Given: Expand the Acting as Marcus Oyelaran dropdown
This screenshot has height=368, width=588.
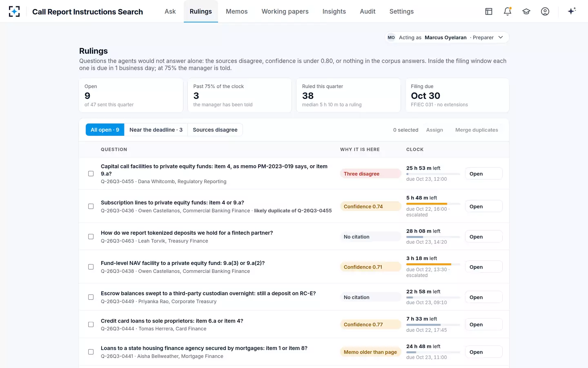Looking at the screenshot, I should point(447,37).
